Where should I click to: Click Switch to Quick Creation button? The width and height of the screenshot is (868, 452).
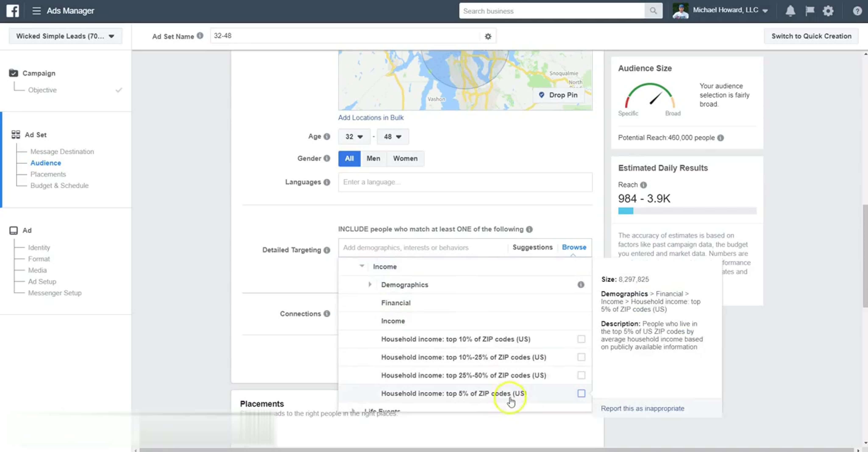(811, 36)
